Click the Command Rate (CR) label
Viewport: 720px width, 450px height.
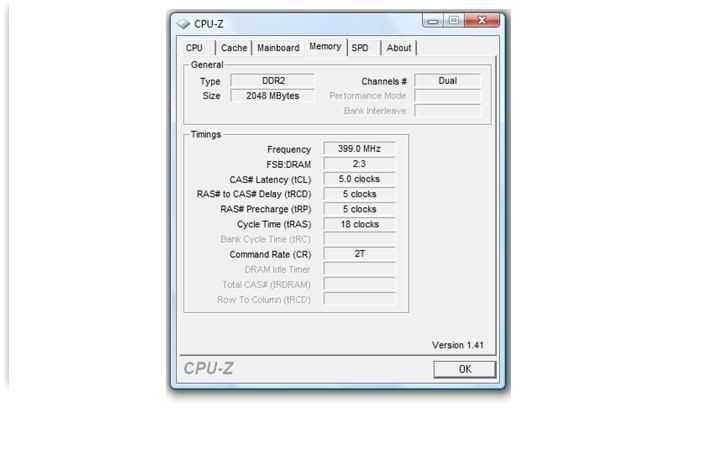pyautogui.click(x=270, y=254)
